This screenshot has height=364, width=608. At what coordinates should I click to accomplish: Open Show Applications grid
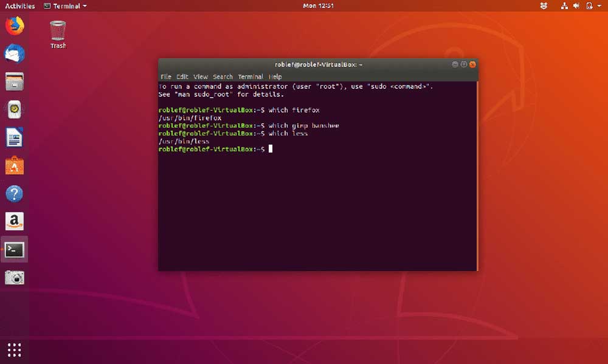13,350
